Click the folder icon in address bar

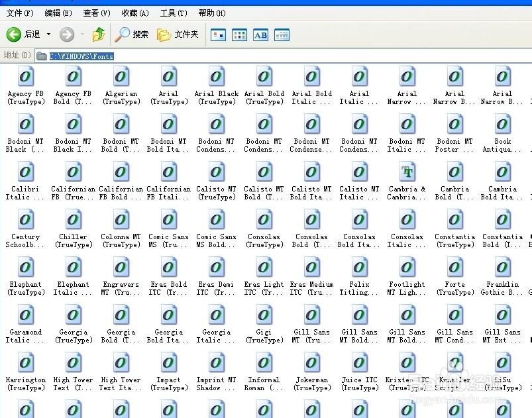point(41,56)
